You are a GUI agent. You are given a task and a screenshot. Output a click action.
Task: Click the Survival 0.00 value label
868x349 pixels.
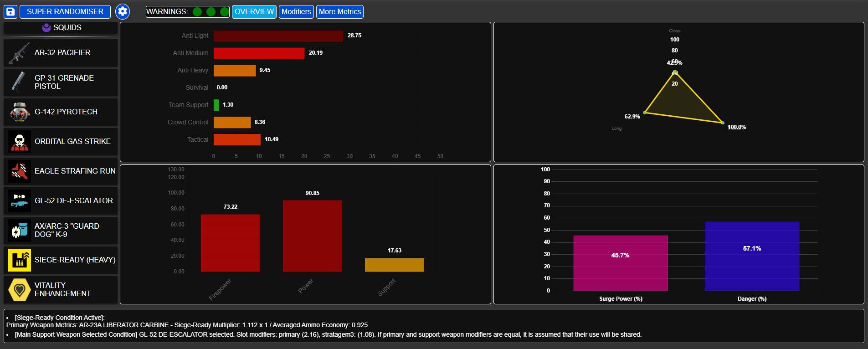click(x=222, y=87)
